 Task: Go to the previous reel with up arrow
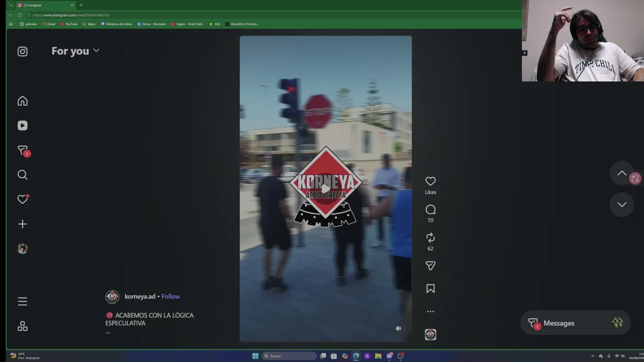coord(622,173)
